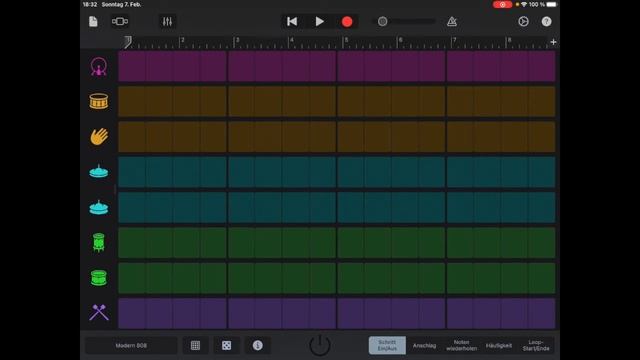Image resolution: width=640 pixels, height=360 pixels.
Task: Jump to bar 8 on the ruler
Action: click(509, 40)
